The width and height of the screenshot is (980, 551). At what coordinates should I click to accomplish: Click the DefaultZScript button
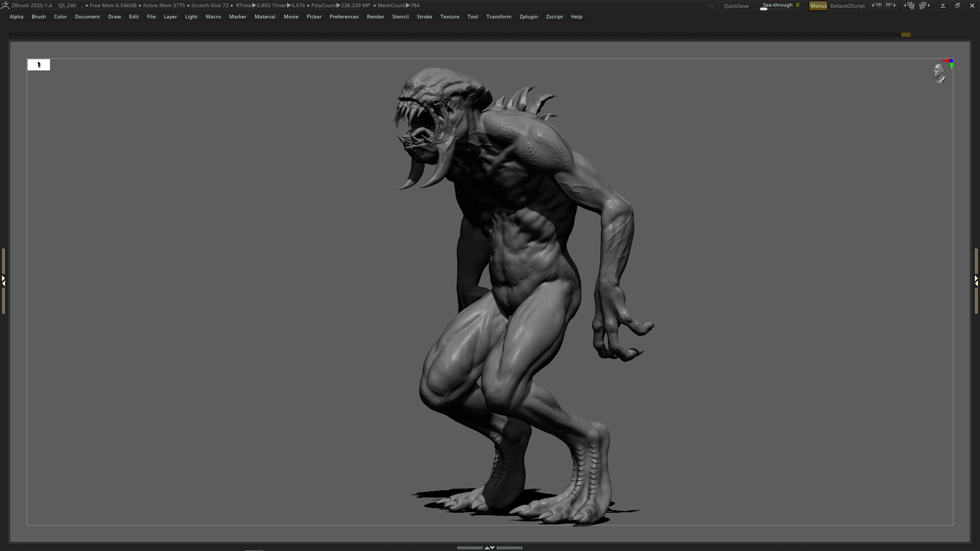tap(847, 6)
